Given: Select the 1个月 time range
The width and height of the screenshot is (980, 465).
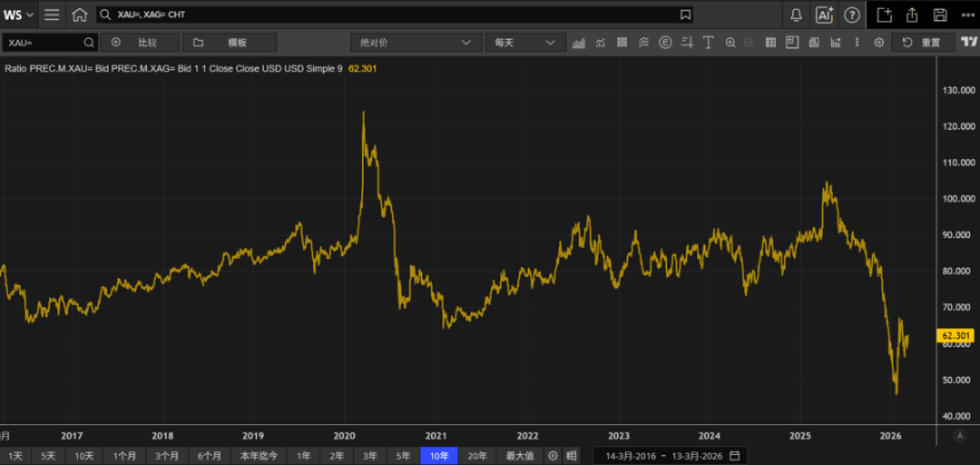Looking at the screenshot, I should click(125, 456).
